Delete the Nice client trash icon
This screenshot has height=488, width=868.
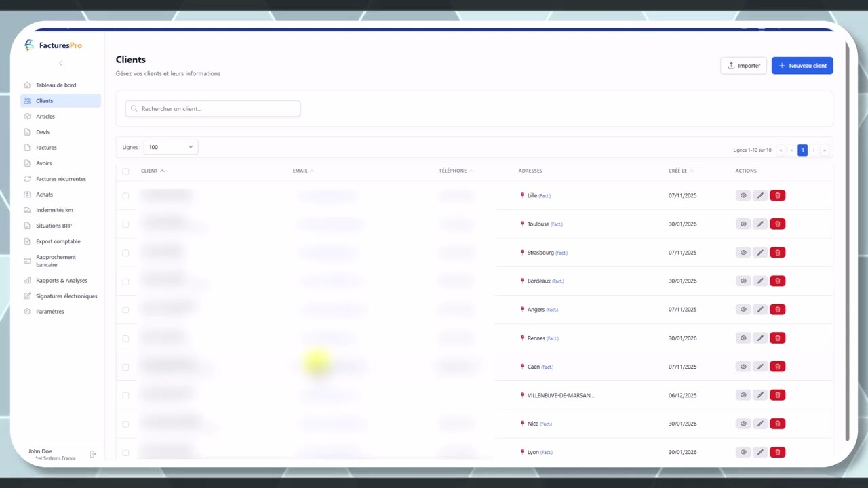pyautogui.click(x=778, y=423)
